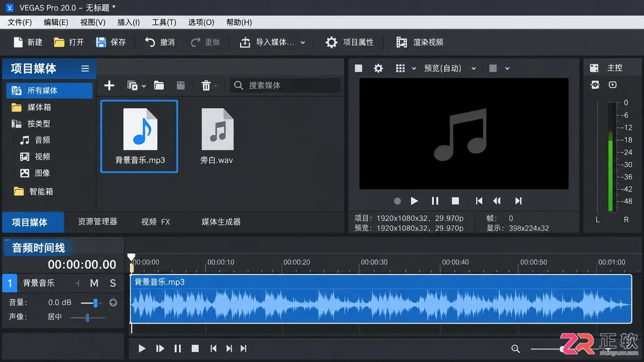Select 所有媒体 in media tree
Image resolution: width=644 pixels, height=362 pixels.
point(49,91)
